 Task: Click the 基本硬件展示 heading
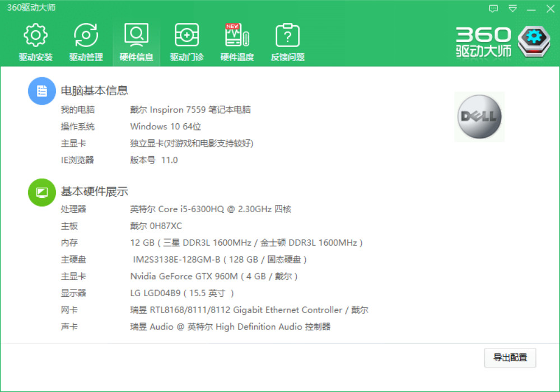tap(94, 192)
